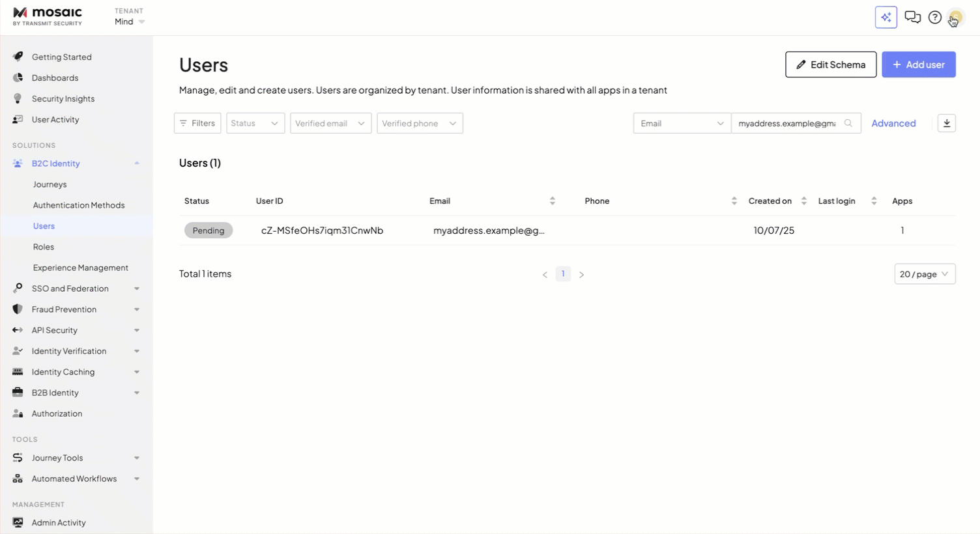
Task: Download user list via export icon
Action: tap(946, 123)
